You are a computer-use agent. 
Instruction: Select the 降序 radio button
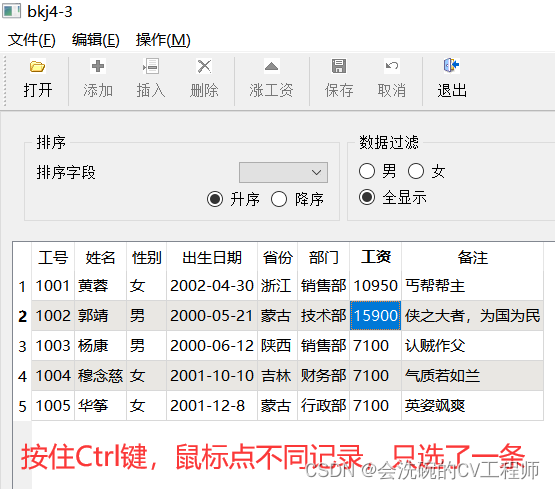click(x=279, y=199)
